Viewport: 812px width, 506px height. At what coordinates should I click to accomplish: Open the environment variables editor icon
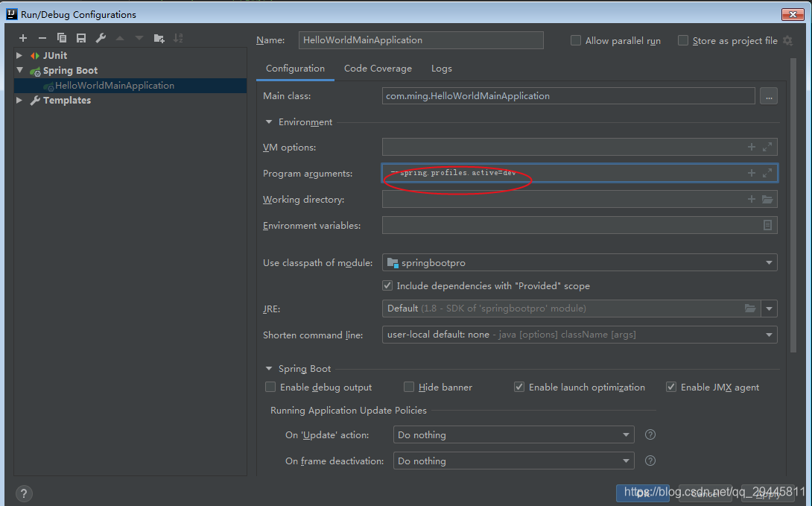[767, 225]
